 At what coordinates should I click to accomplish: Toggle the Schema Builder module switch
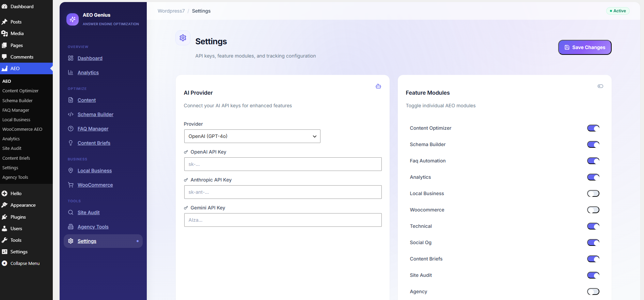pyautogui.click(x=593, y=144)
